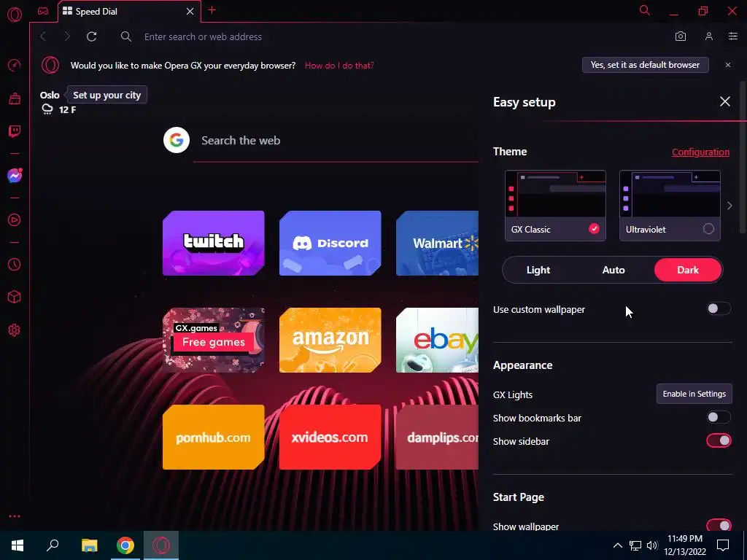This screenshot has width=747, height=560.
Task: Open Extensions cube icon in sidebar
Action: click(x=15, y=297)
